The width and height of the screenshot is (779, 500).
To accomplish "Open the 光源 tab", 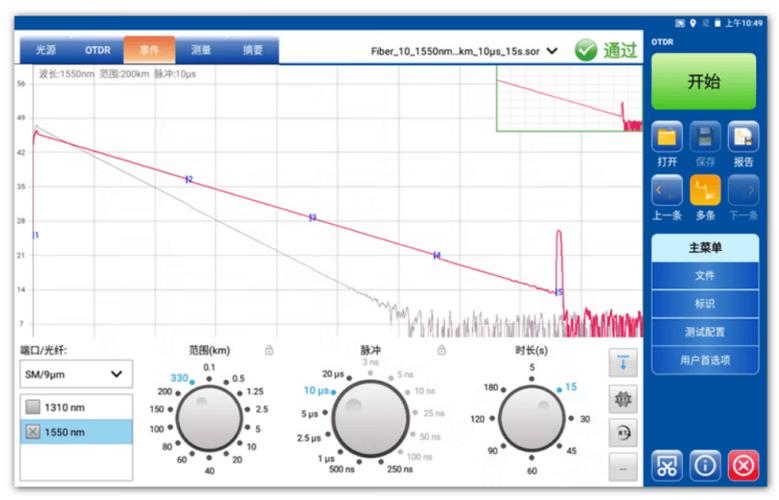I will pyautogui.click(x=46, y=50).
